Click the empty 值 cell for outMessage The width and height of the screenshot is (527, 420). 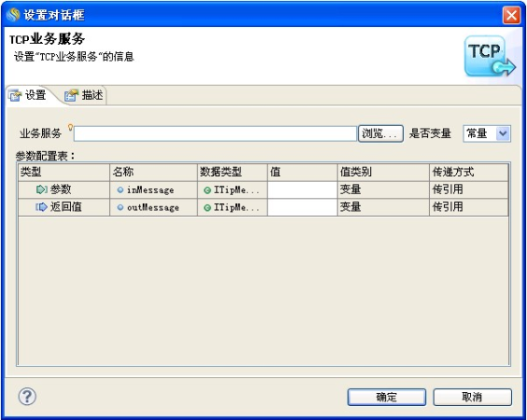(302, 207)
